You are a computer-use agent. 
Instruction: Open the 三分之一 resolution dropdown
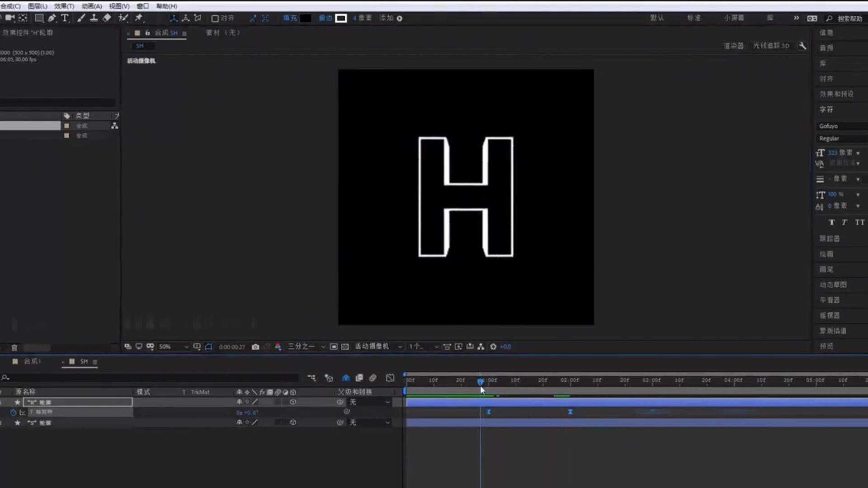pos(307,347)
